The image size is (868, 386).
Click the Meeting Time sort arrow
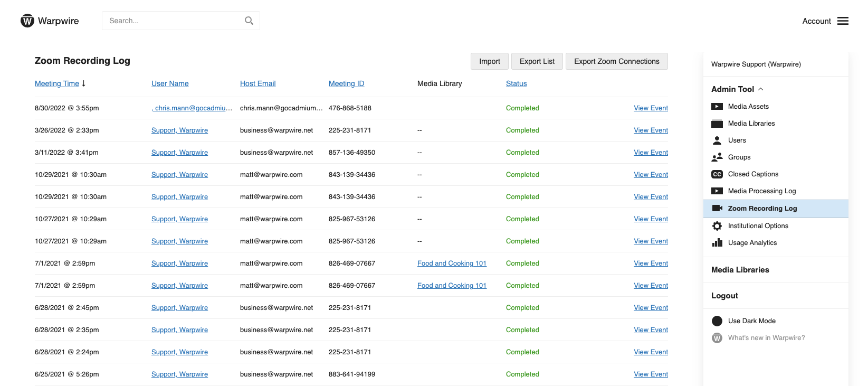[83, 83]
